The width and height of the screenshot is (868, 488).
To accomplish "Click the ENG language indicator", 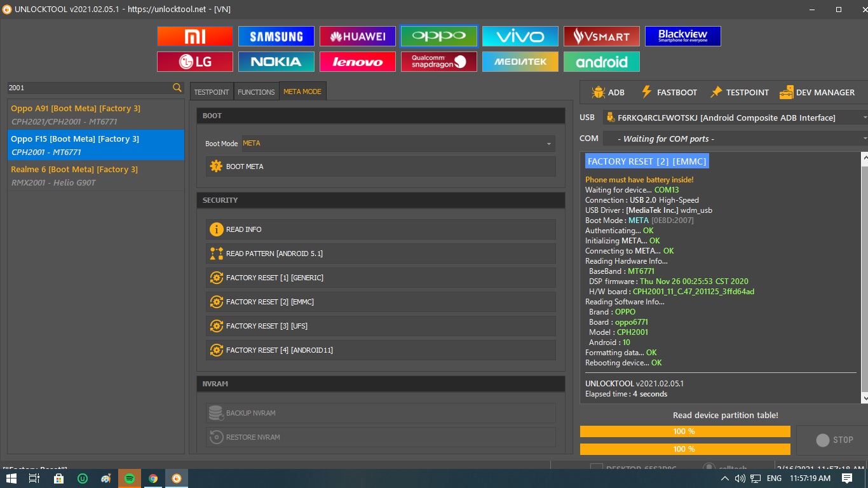I will point(774,478).
